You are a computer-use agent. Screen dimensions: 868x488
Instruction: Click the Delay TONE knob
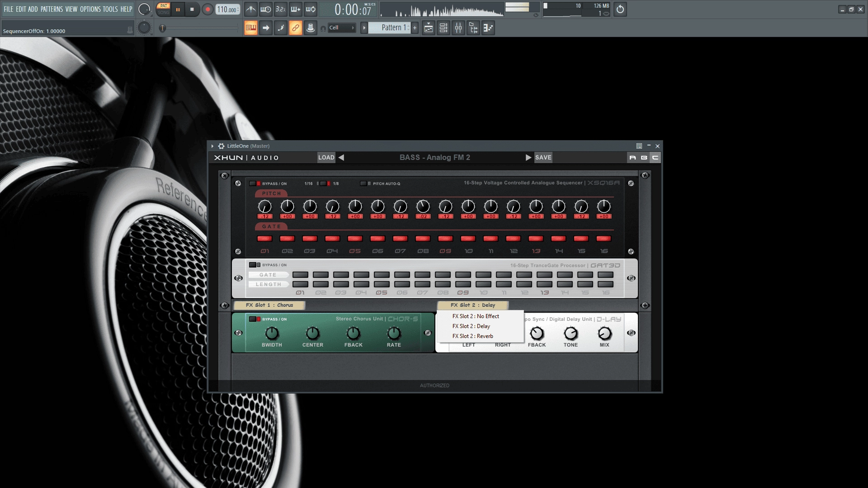coord(571,333)
